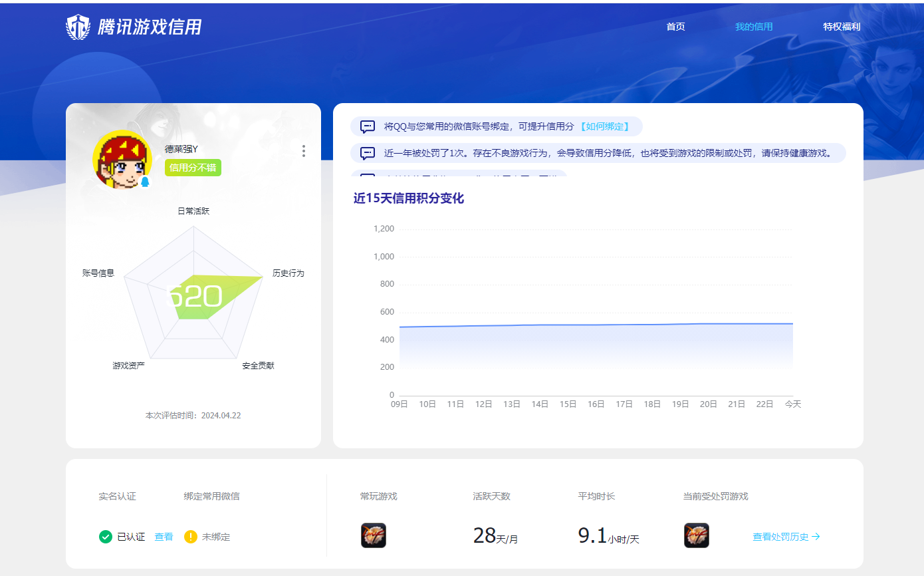This screenshot has width=924, height=576.
Task: Click the 200 y-axis label
Action: pos(387,367)
